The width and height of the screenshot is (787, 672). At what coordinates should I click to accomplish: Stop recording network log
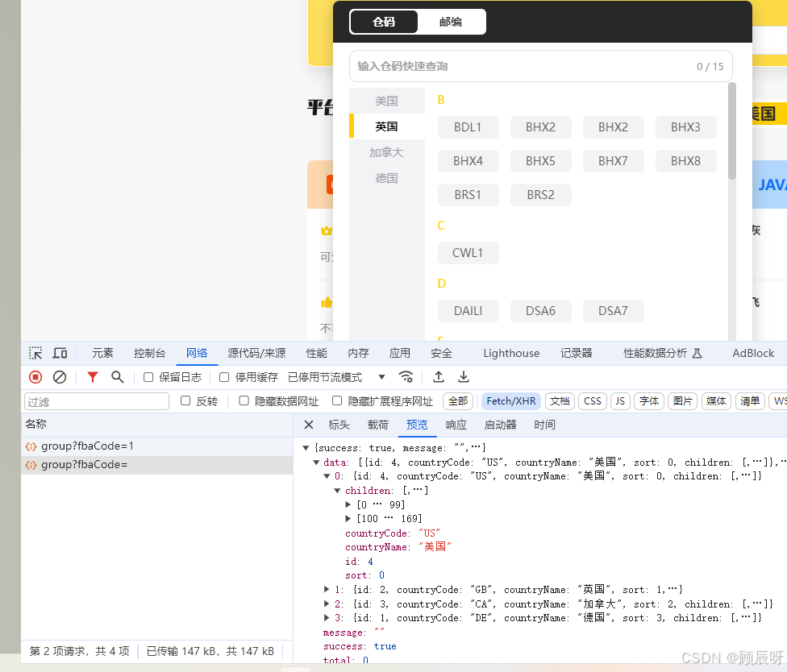click(35, 377)
